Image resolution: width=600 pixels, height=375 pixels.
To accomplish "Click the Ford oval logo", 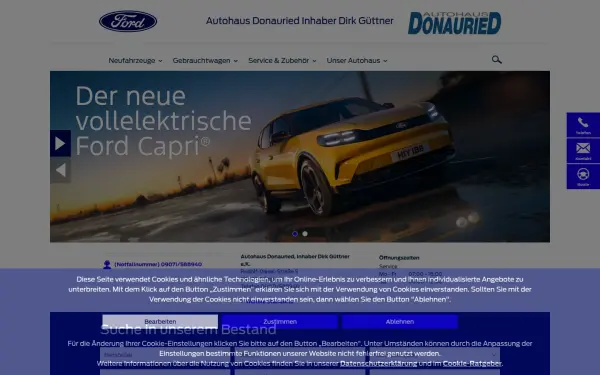I will tap(128, 21).
